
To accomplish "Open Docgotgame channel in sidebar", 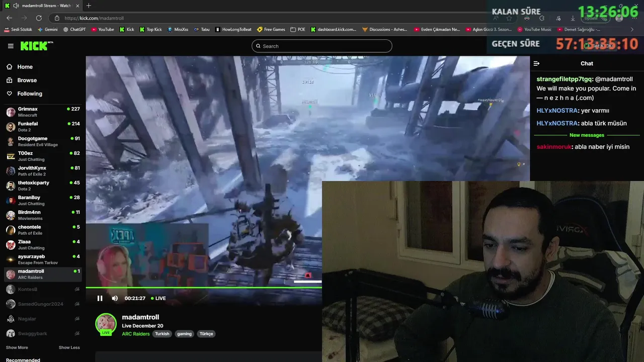I will 42,141.
